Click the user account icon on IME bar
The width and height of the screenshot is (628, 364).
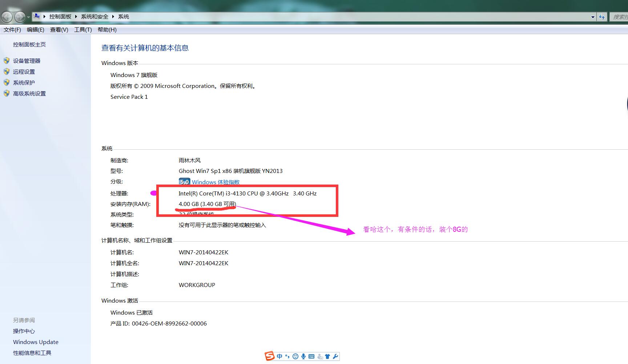[x=320, y=357]
